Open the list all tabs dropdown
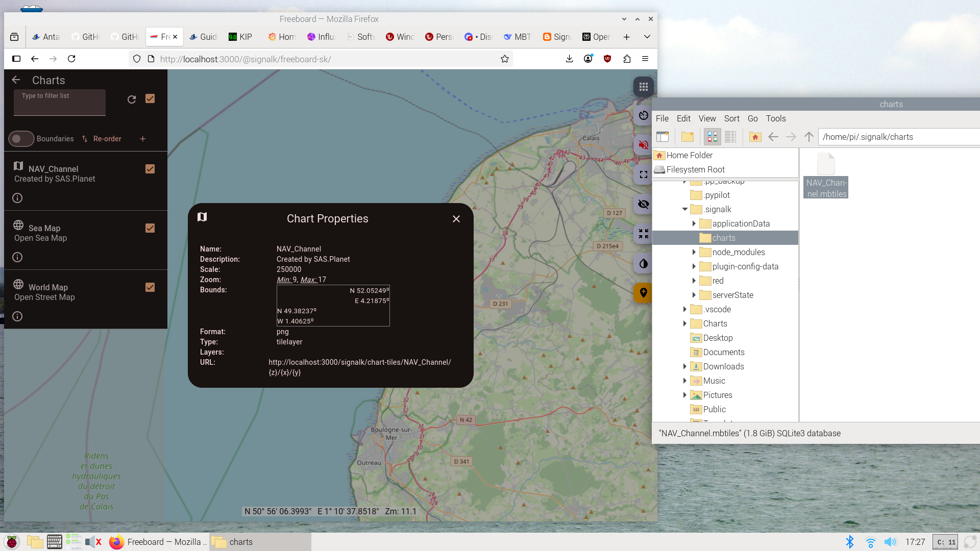980x551 pixels. pos(647,37)
